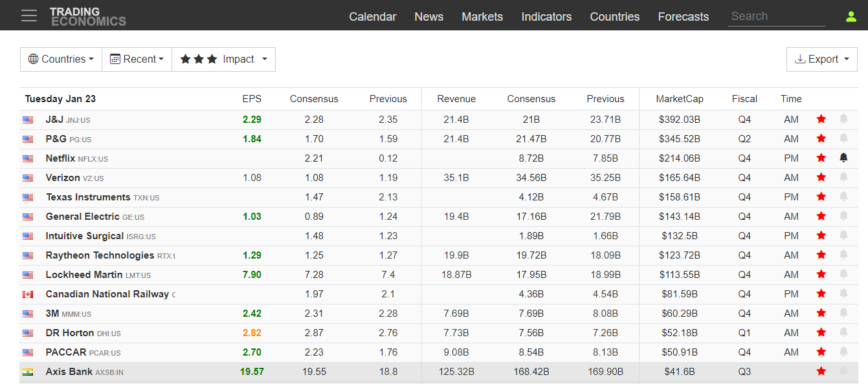Toggle the red star for Lockheed Martin
This screenshot has height=384, width=868.
pos(821,274)
